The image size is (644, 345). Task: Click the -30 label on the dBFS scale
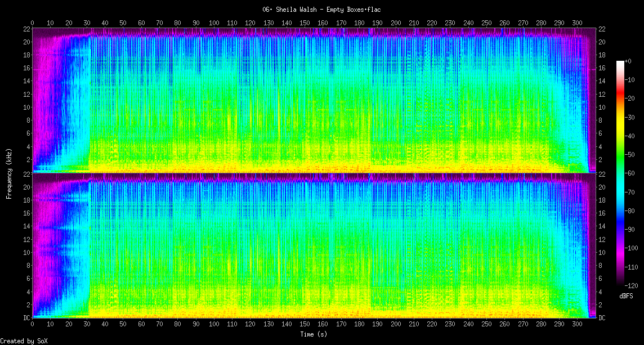[x=632, y=117]
